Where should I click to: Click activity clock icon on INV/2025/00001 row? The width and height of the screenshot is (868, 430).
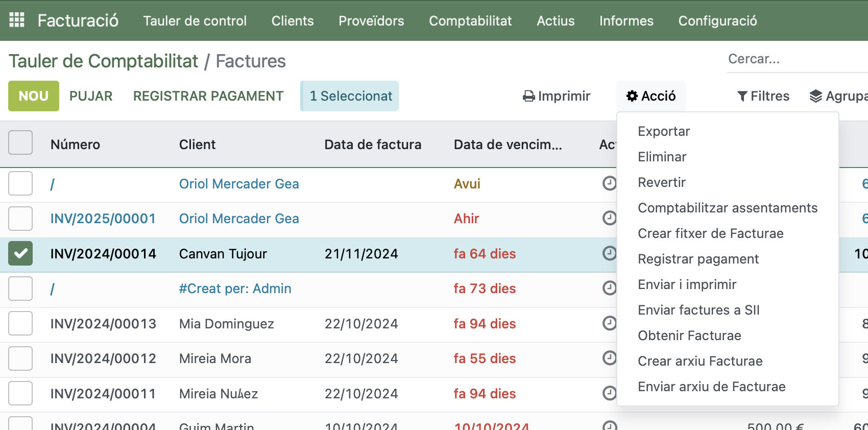point(609,219)
